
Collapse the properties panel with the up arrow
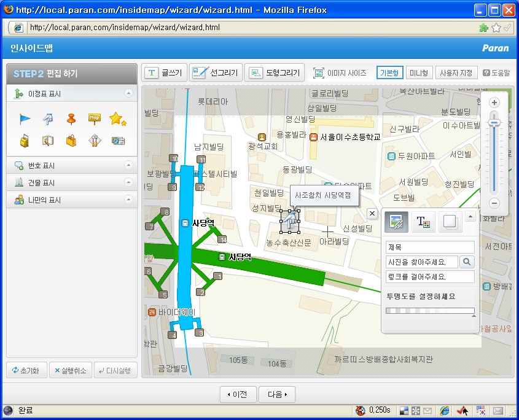470,217
